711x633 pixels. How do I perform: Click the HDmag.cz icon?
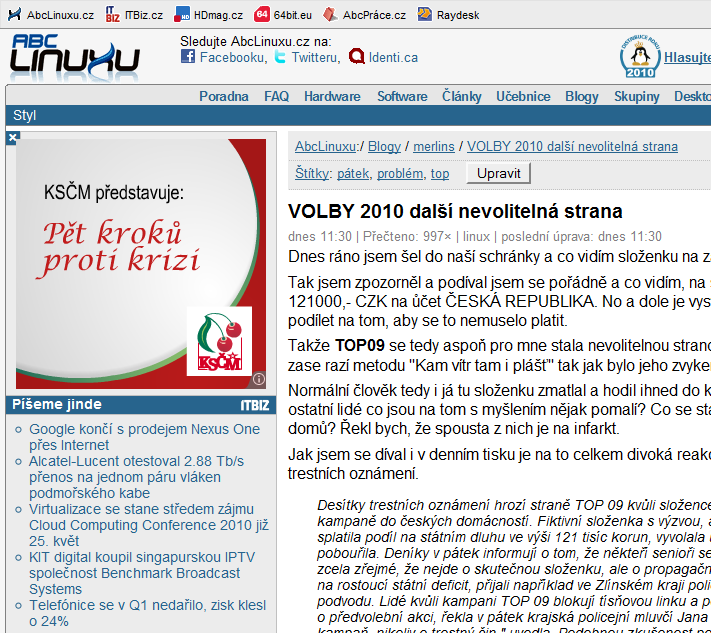[182, 15]
